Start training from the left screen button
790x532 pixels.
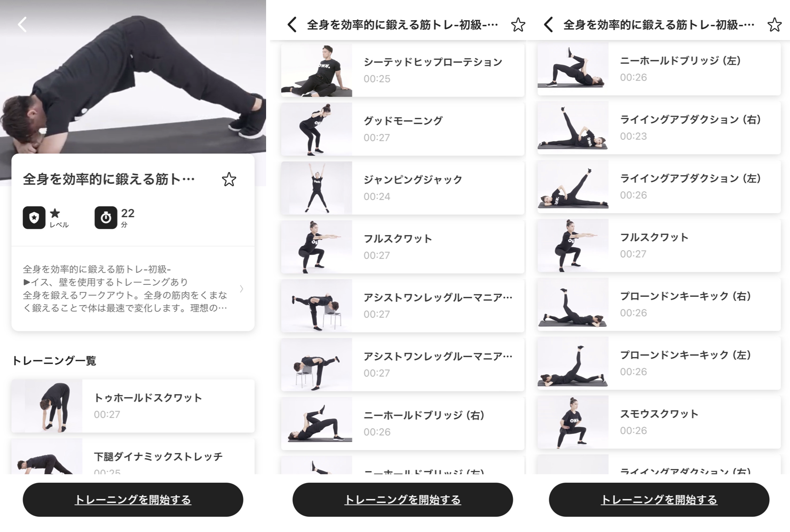[133, 500]
